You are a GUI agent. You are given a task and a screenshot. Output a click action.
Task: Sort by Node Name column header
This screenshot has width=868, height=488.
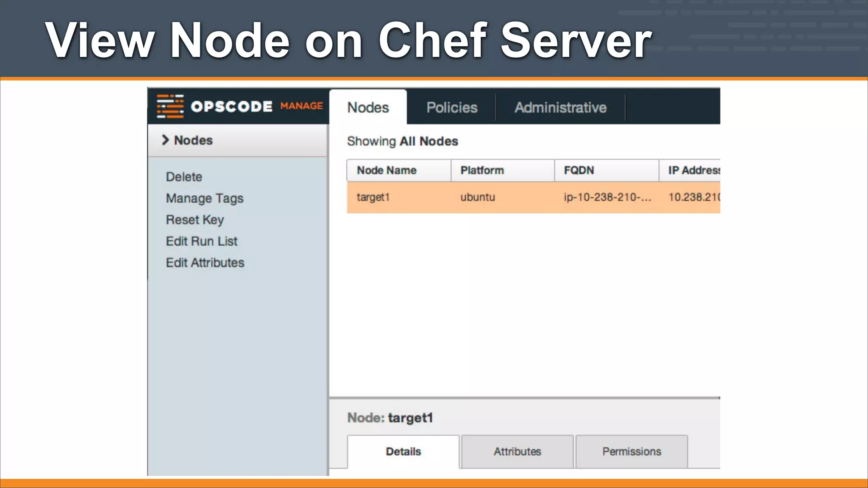(x=399, y=170)
